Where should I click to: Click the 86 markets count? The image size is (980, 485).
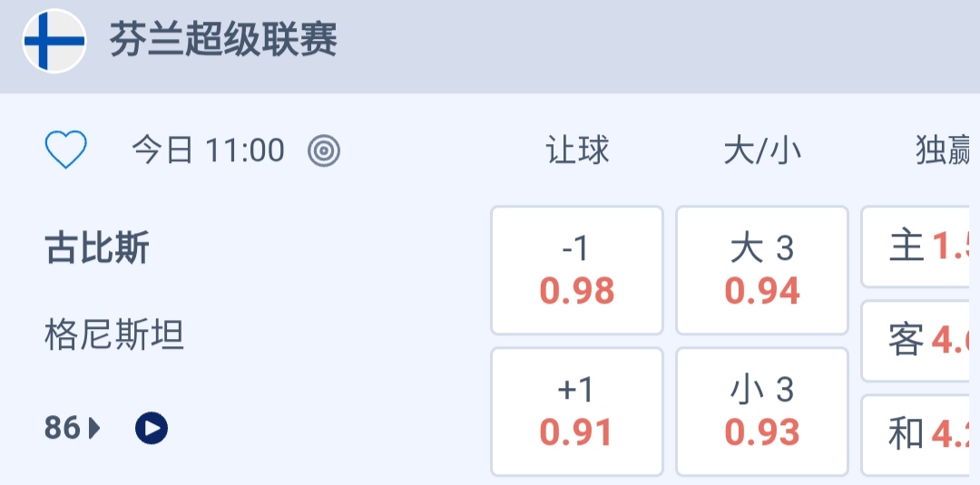(x=63, y=428)
